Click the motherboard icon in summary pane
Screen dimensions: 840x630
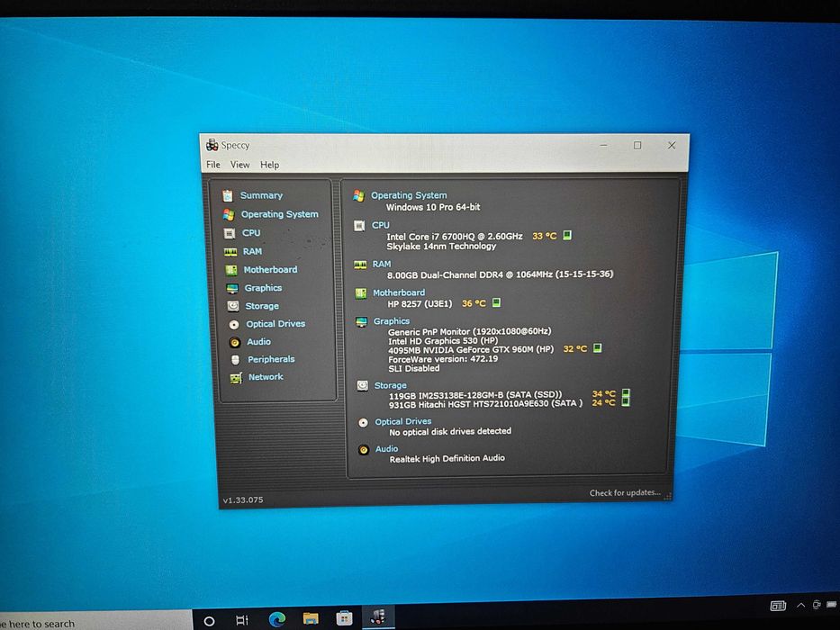pyautogui.click(x=360, y=293)
